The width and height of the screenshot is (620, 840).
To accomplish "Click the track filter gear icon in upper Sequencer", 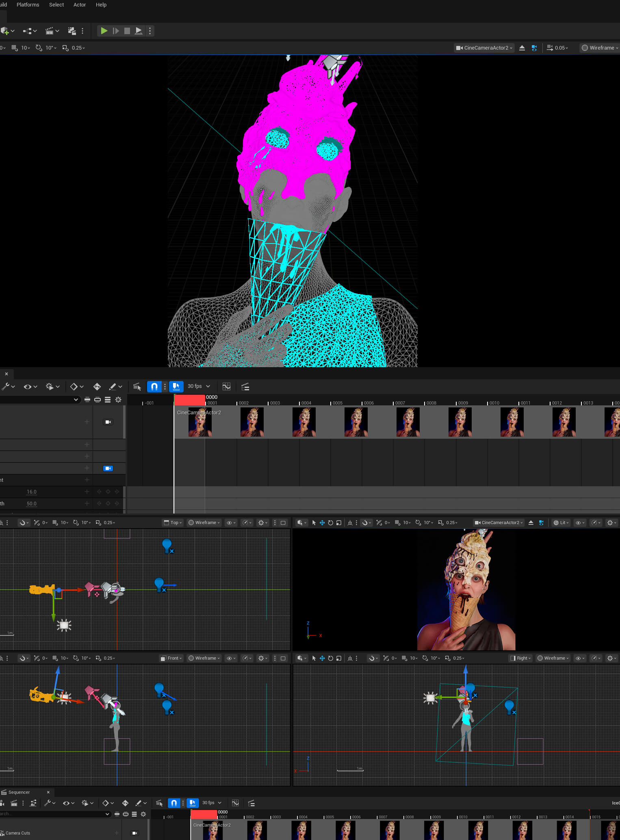I will point(118,400).
